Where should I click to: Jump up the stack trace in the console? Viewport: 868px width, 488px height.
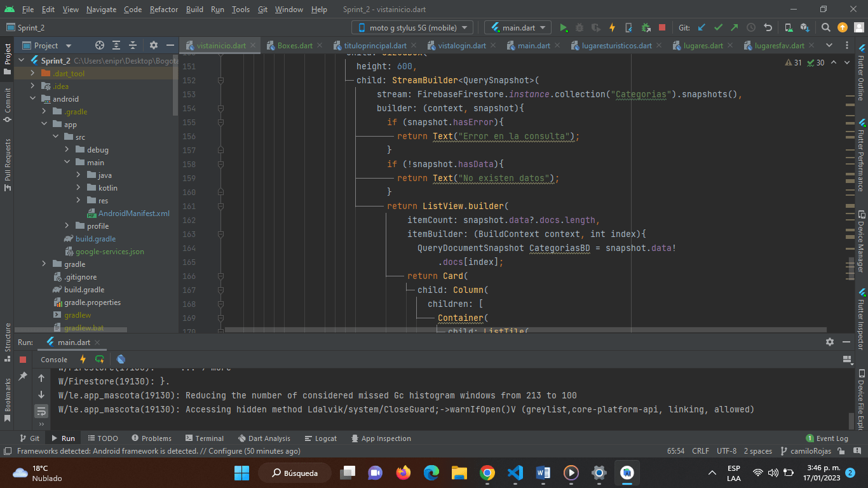pos(41,378)
